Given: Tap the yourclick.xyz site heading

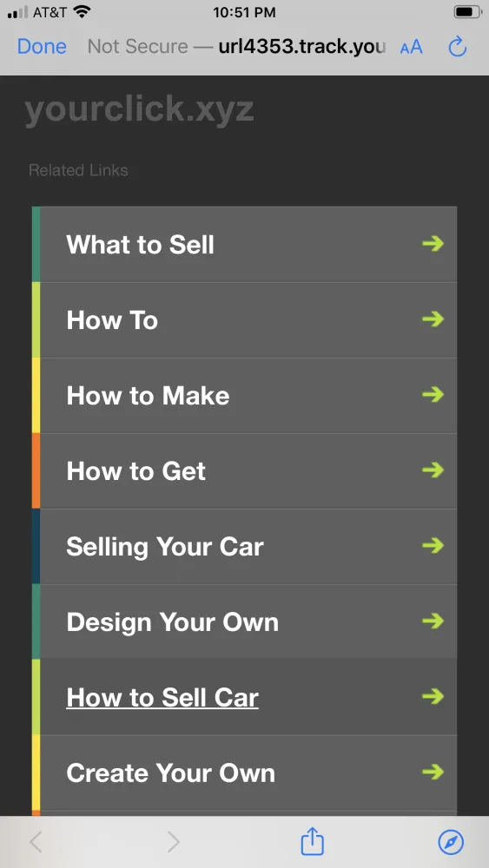Looking at the screenshot, I should [x=139, y=109].
